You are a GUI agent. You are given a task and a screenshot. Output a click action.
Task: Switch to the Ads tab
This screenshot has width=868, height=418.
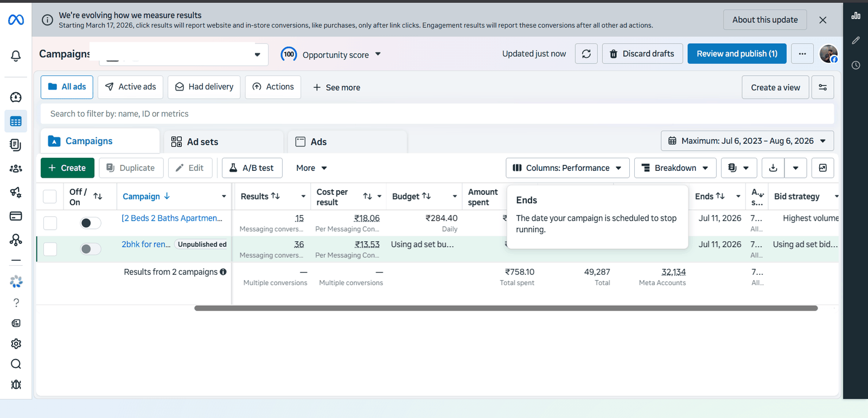point(347,142)
